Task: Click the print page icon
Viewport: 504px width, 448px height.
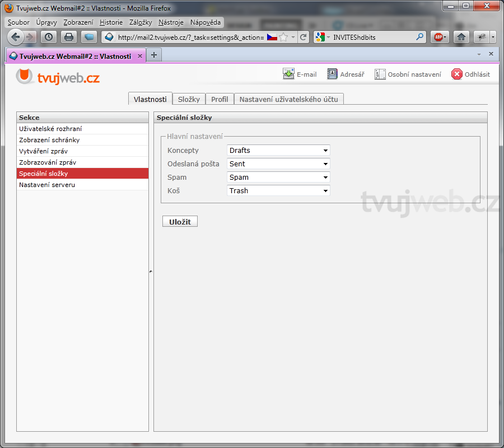Action: click(68, 37)
